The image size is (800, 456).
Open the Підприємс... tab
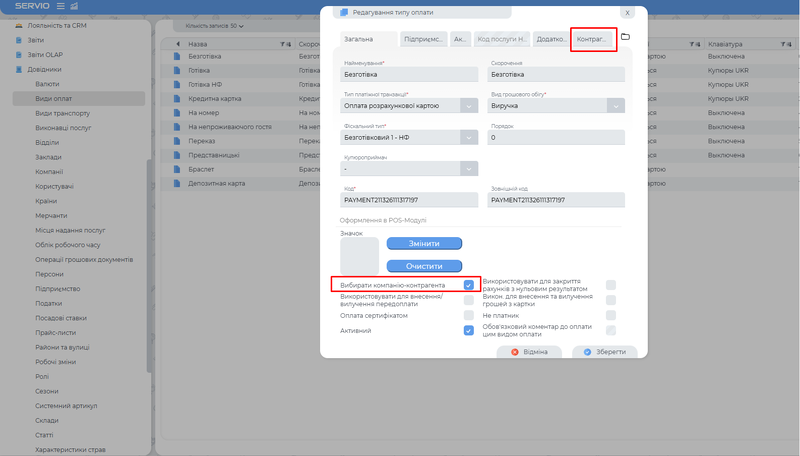tap(423, 40)
